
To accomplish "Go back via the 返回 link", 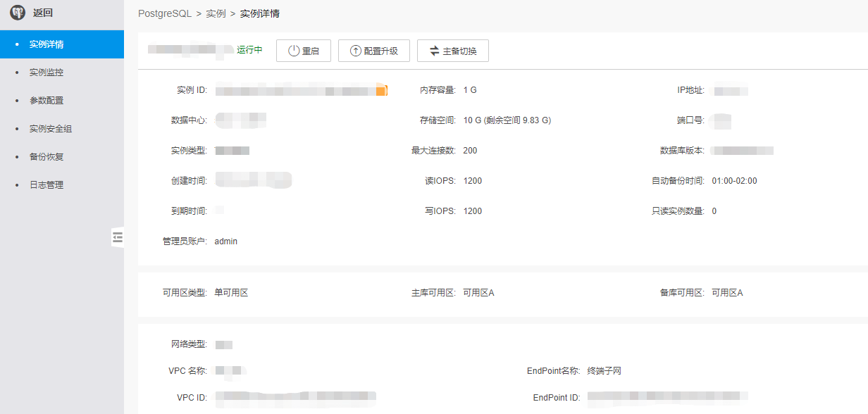I will [43, 13].
